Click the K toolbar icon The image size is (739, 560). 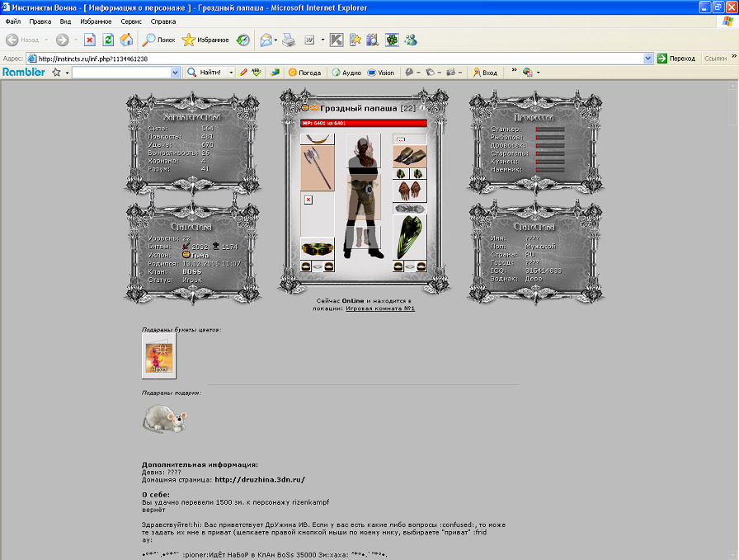(337, 40)
